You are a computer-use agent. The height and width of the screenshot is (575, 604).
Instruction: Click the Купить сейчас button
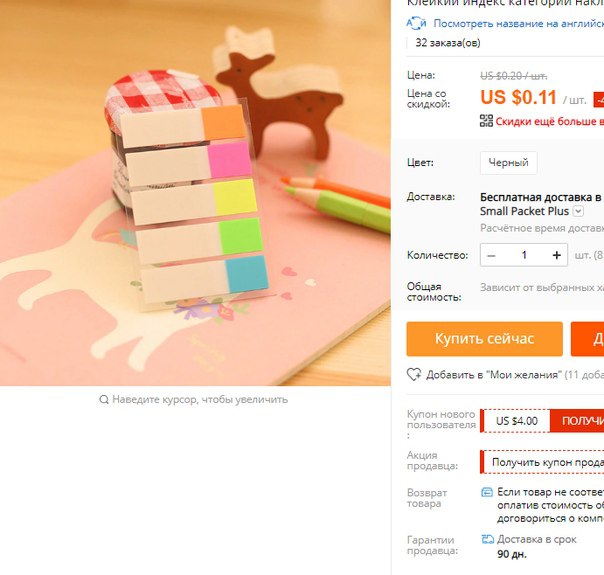(x=484, y=339)
